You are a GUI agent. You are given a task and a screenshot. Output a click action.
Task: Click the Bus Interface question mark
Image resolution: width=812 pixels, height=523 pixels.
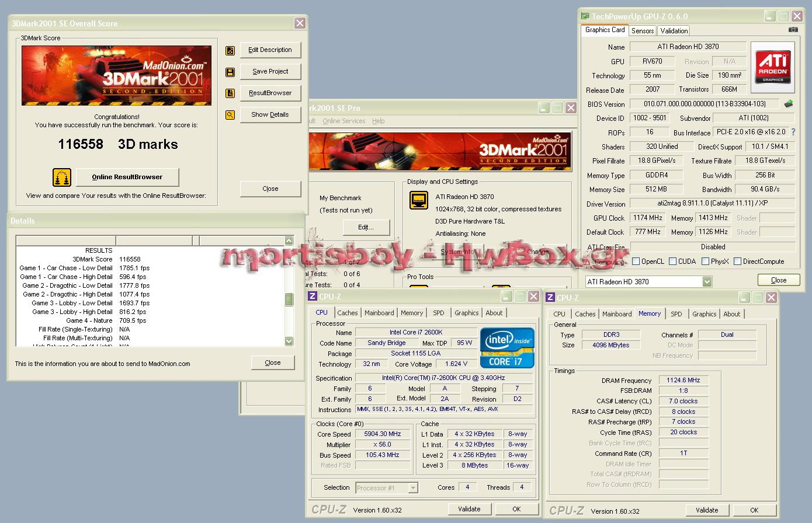click(x=793, y=133)
